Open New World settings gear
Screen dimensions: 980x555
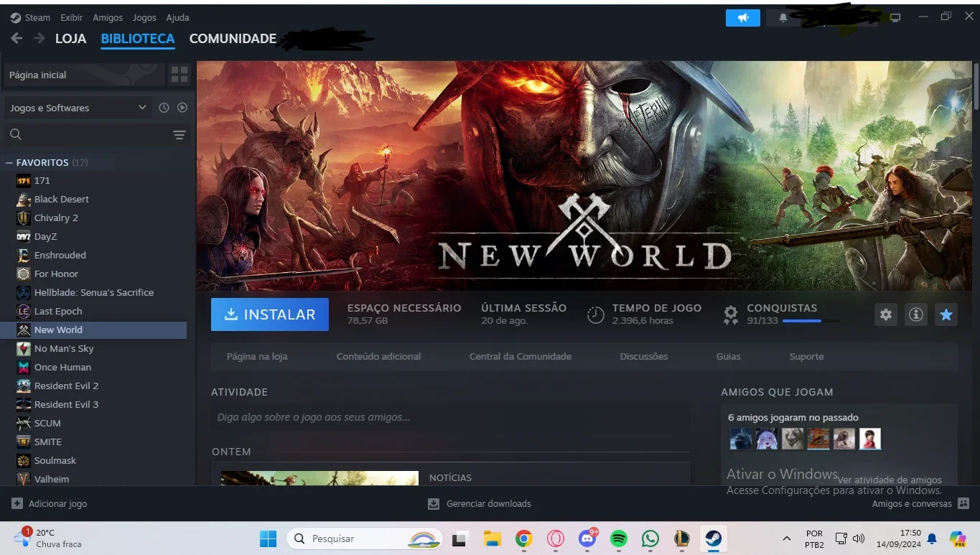point(886,314)
